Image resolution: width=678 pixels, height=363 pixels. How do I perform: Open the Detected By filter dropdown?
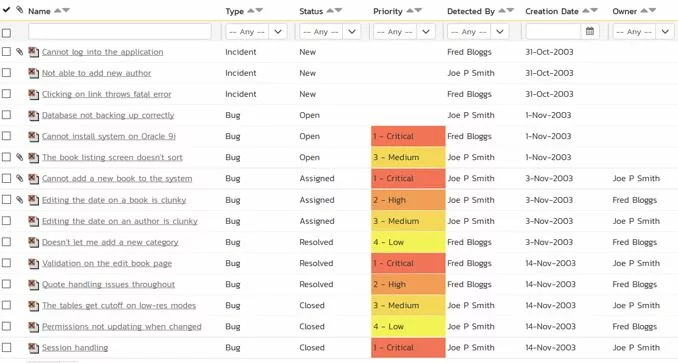point(478,32)
